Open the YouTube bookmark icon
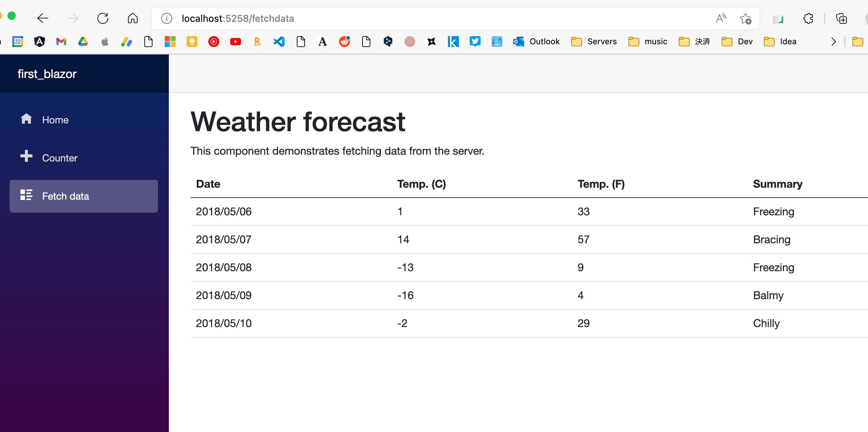This screenshot has width=868, height=432. pos(235,42)
